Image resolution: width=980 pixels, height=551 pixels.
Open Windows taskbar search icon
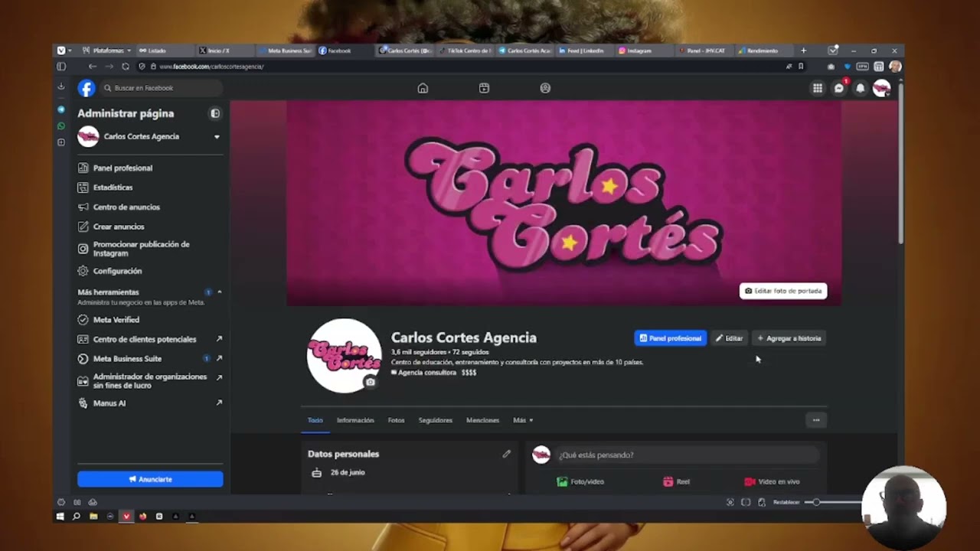[x=77, y=517]
